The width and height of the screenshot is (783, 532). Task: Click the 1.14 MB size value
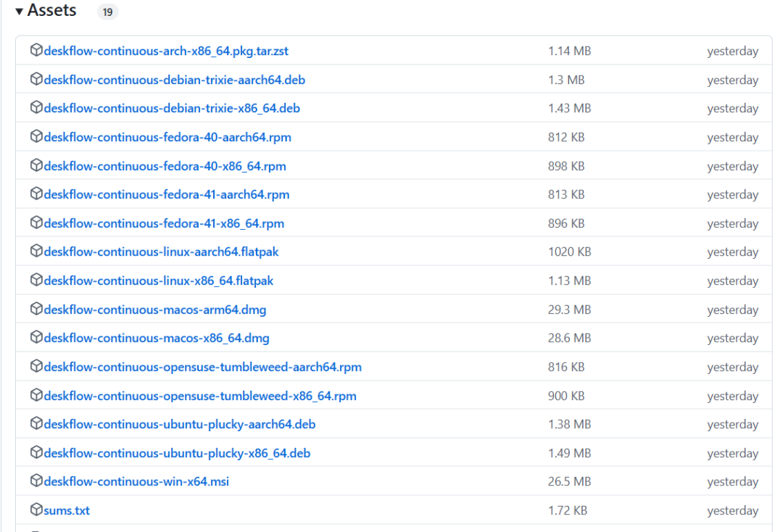point(569,51)
